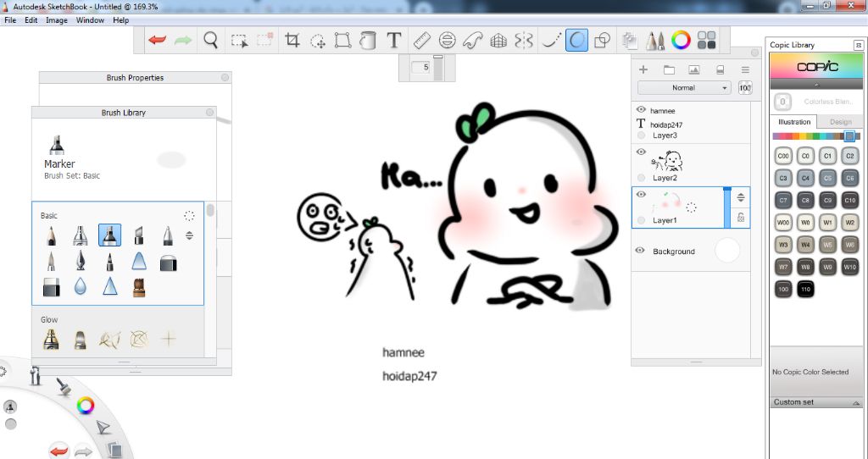Image resolution: width=868 pixels, height=459 pixels.
Task: Pick the Flood Fill bucket tool
Action: (368, 40)
